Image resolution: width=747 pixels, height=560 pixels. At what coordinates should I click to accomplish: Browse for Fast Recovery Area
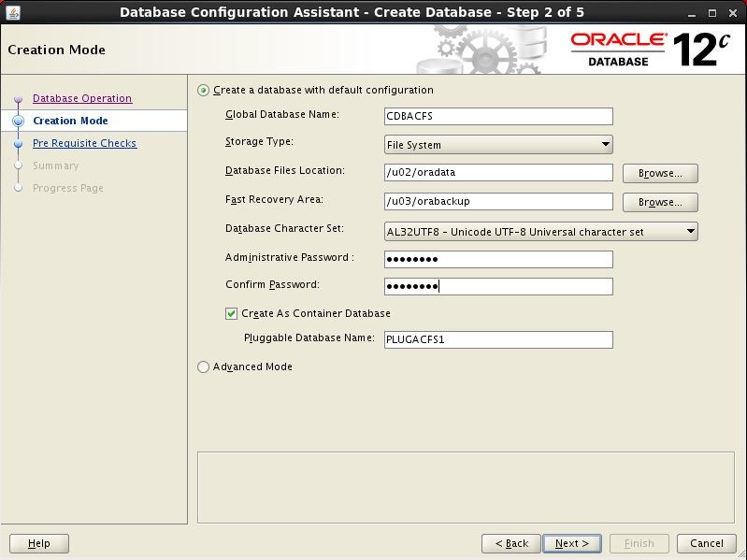pos(660,202)
